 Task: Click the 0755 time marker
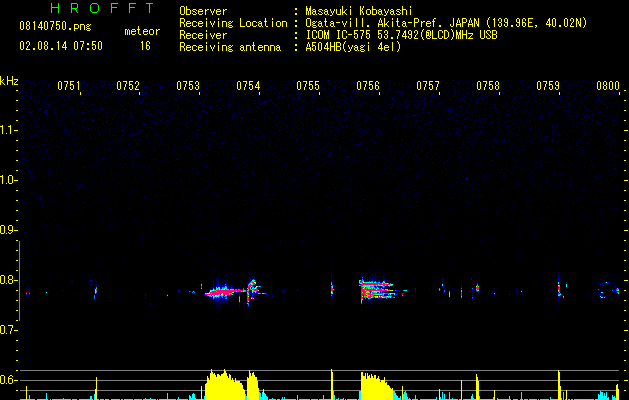pyautogui.click(x=308, y=86)
